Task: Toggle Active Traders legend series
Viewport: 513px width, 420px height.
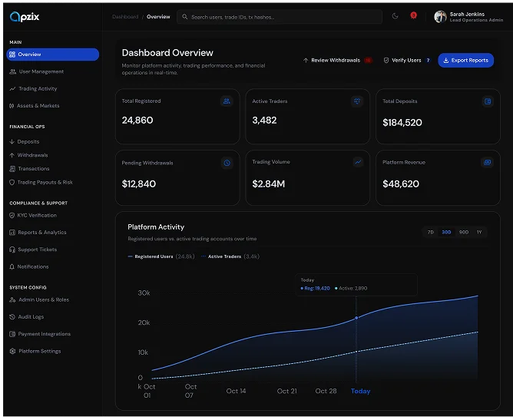Action: point(230,256)
